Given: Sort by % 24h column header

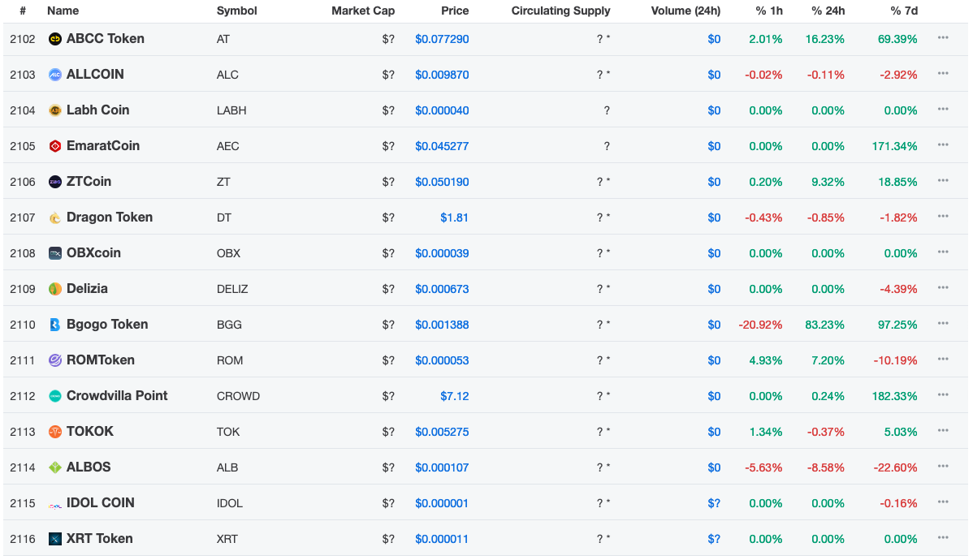Looking at the screenshot, I should [x=828, y=11].
